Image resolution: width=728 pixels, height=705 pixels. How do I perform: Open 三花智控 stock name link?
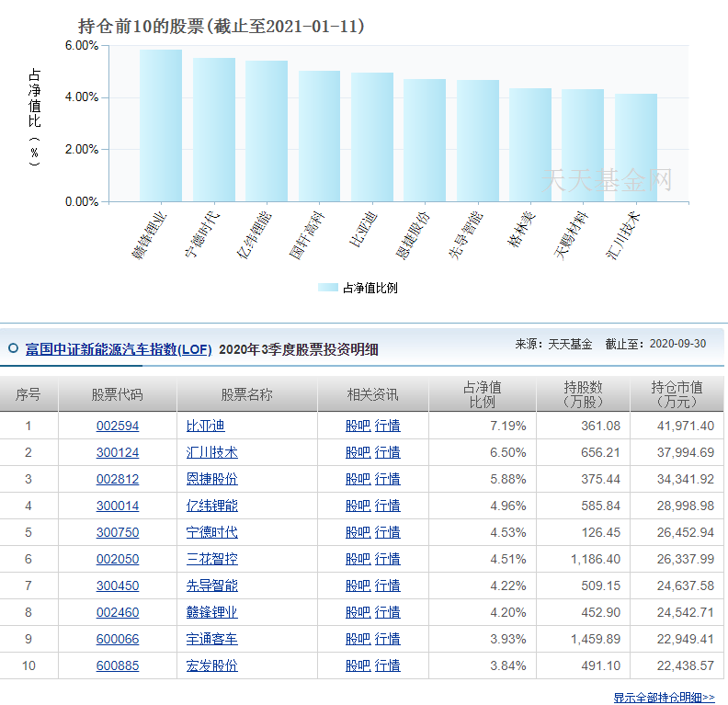(211, 559)
